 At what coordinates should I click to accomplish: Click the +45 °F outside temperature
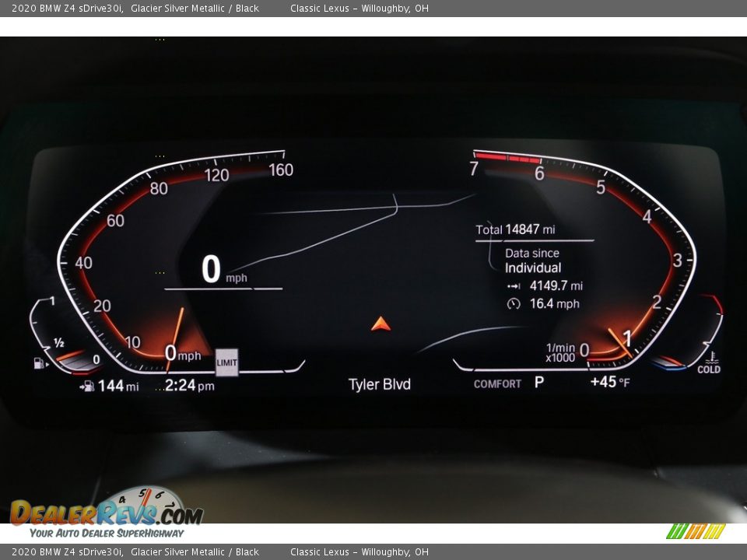610,382
